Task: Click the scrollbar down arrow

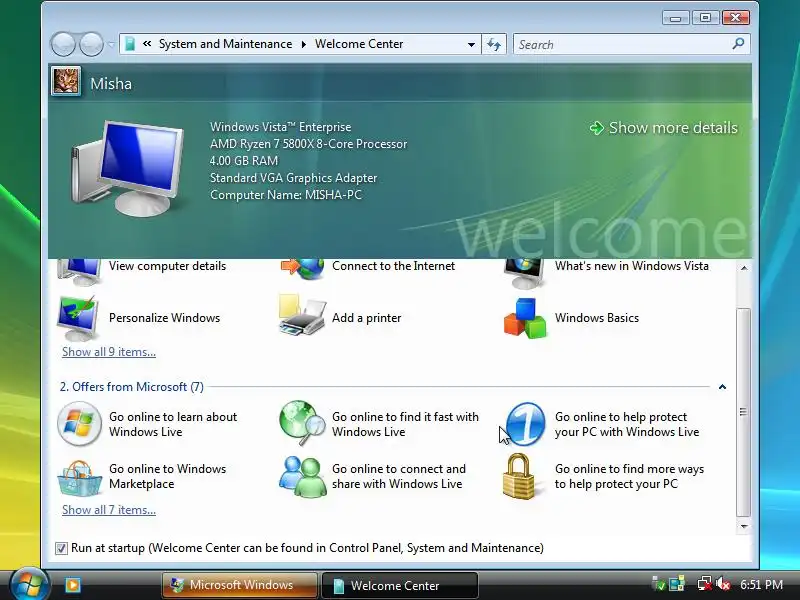Action: [744, 526]
